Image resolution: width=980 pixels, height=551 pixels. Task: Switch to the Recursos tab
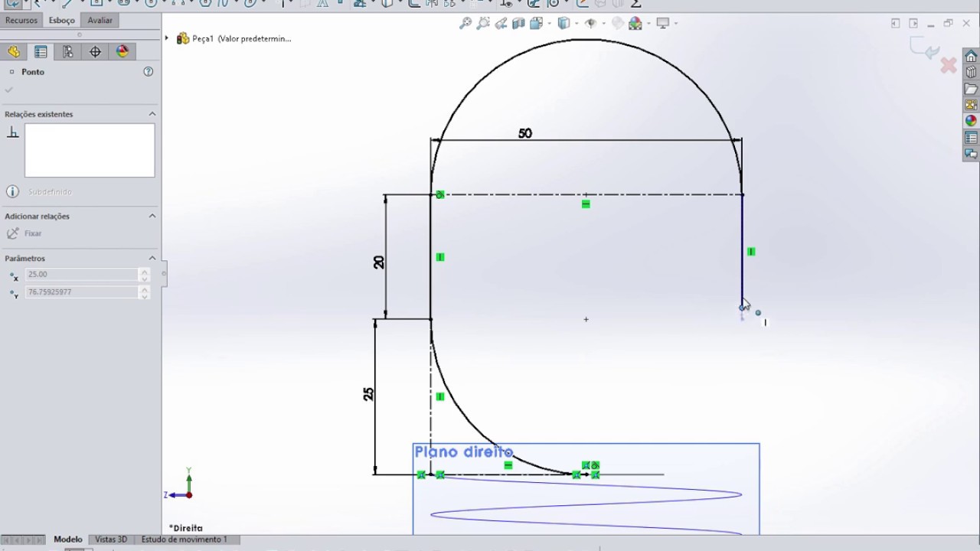(21, 21)
